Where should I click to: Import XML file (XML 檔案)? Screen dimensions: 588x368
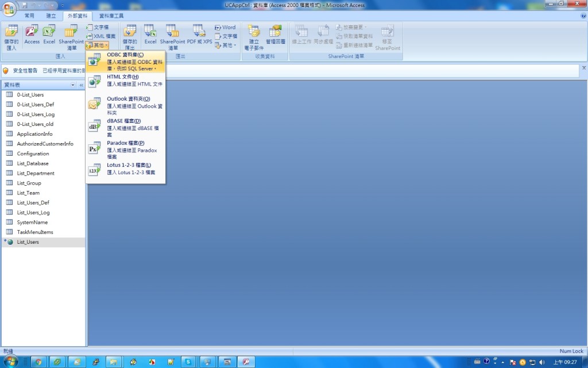pyautogui.click(x=101, y=36)
